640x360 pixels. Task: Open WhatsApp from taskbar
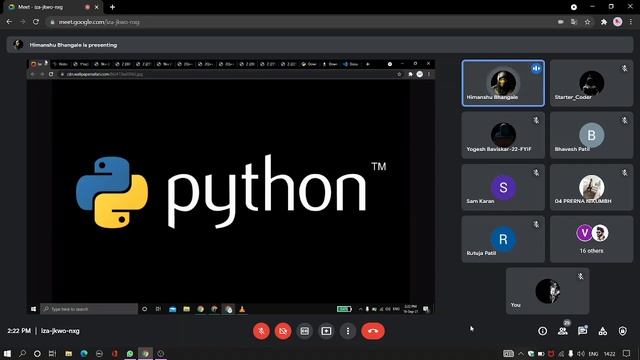click(x=130, y=353)
